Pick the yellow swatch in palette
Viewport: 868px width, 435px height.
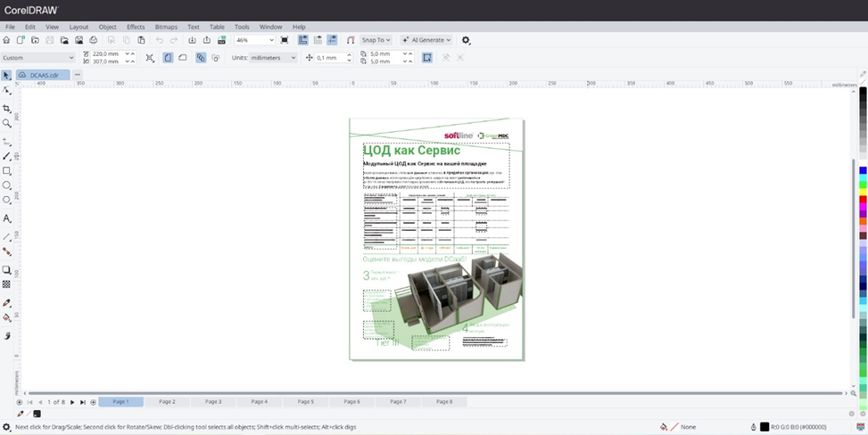click(x=863, y=192)
